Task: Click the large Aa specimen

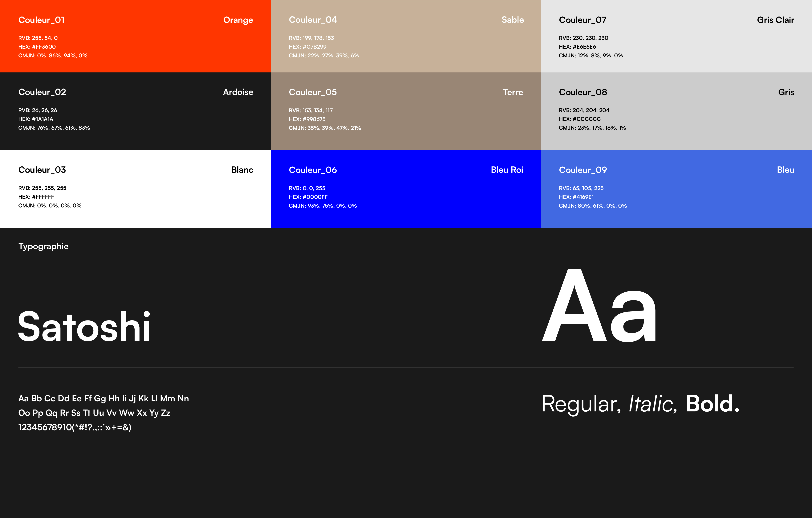Action: tap(599, 306)
